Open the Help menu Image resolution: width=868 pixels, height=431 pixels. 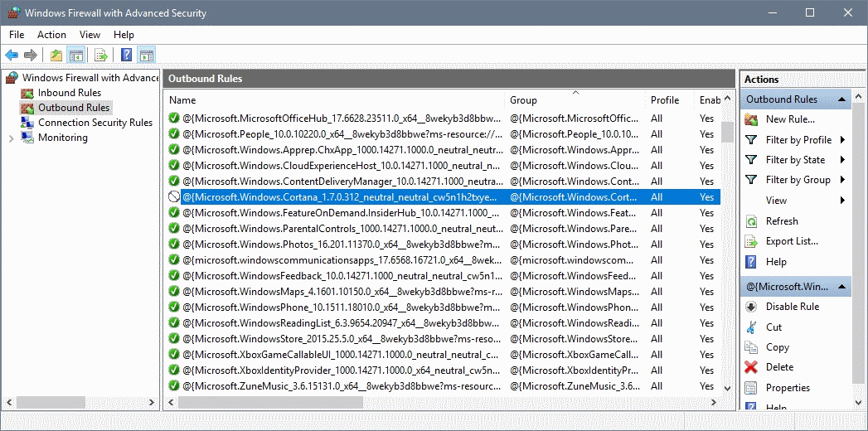[124, 34]
